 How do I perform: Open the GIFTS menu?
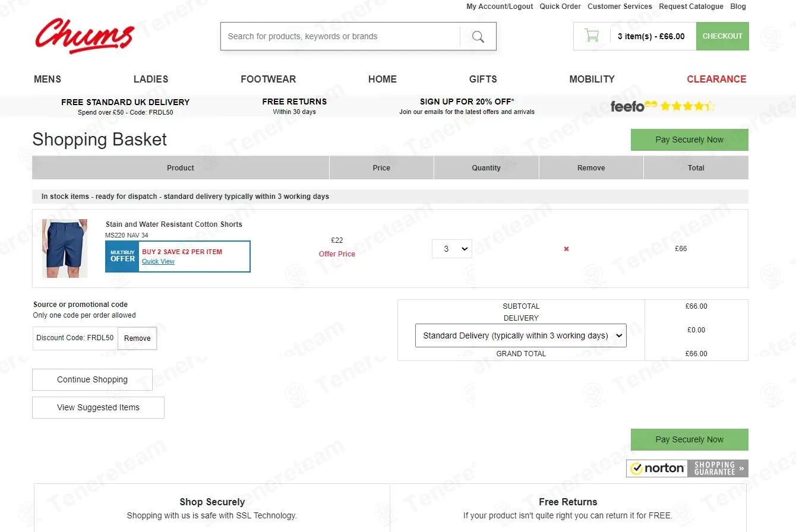click(x=483, y=79)
